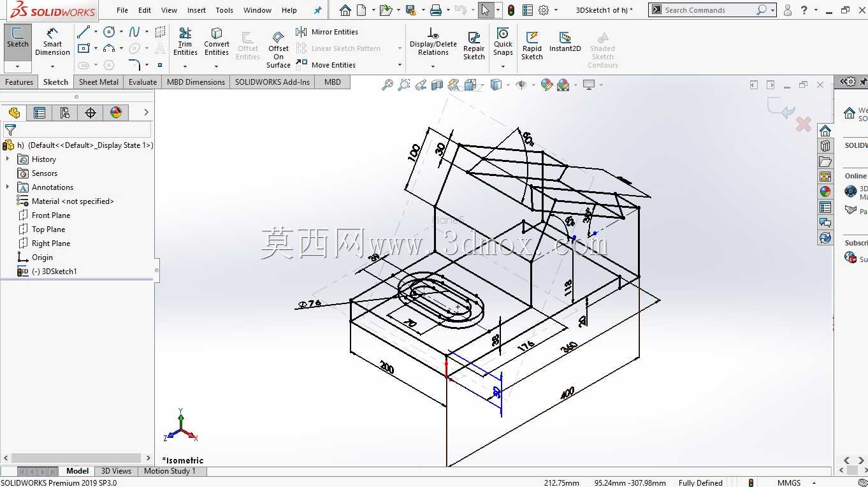Click the Quick Snaps tool
Screen dimensions: 868x487
(503, 41)
